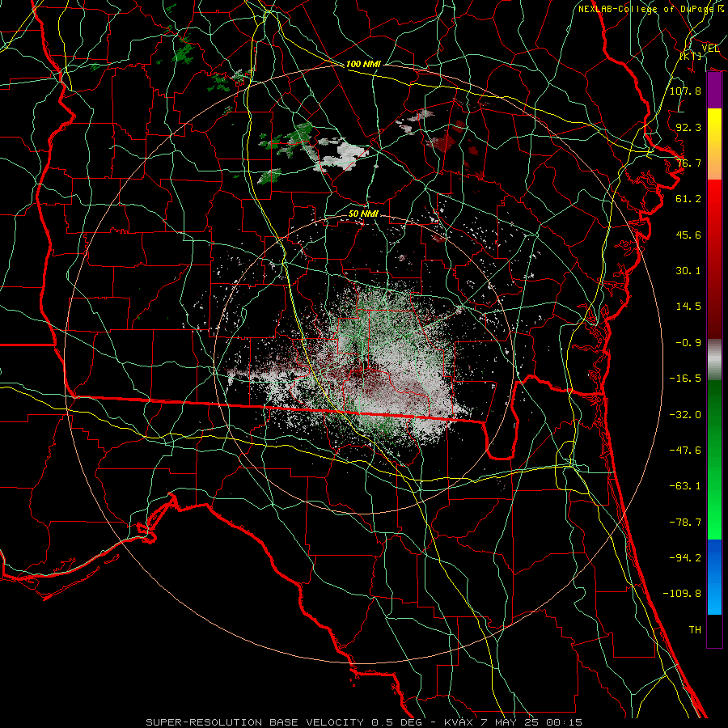Select the 107.8 velocity scale value

[x=685, y=91]
